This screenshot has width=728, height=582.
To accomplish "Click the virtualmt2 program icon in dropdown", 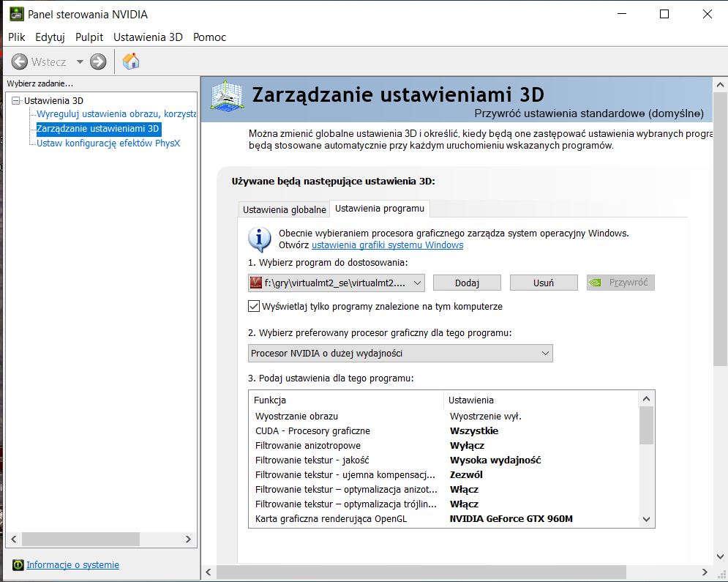I will tap(256, 283).
